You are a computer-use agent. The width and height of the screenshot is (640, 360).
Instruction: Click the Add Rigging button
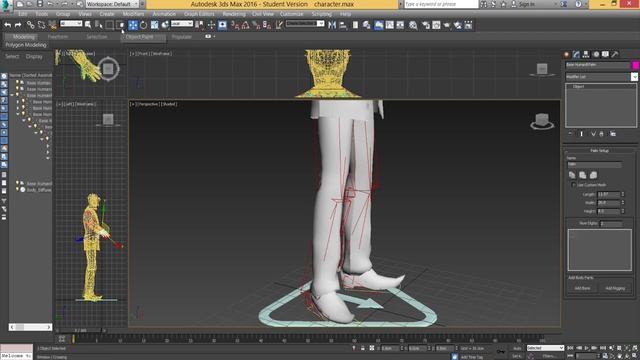(615, 288)
